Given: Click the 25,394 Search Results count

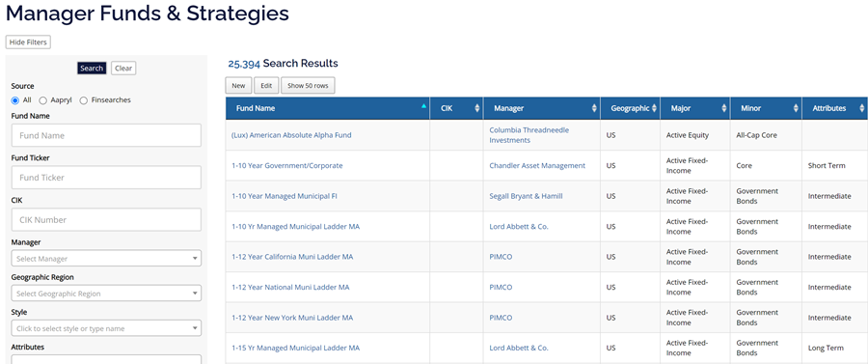Looking at the screenshot, I should click(x=283, y=63).
